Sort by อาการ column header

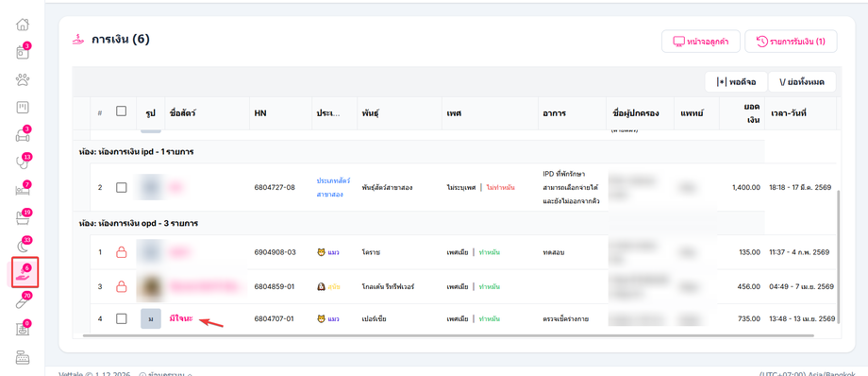point(554,112)
